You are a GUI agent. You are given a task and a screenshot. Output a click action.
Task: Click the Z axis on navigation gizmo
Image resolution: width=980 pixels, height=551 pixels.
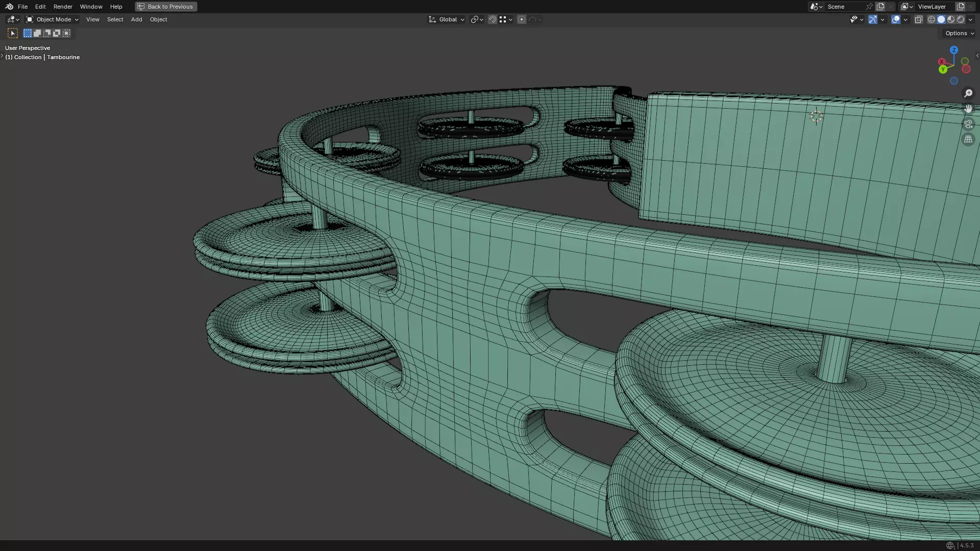(x=954, y=50)
